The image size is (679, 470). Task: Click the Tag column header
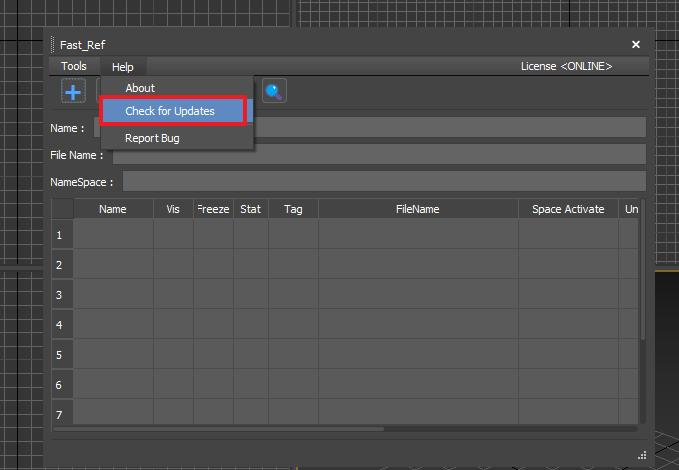tap(293, 209)
